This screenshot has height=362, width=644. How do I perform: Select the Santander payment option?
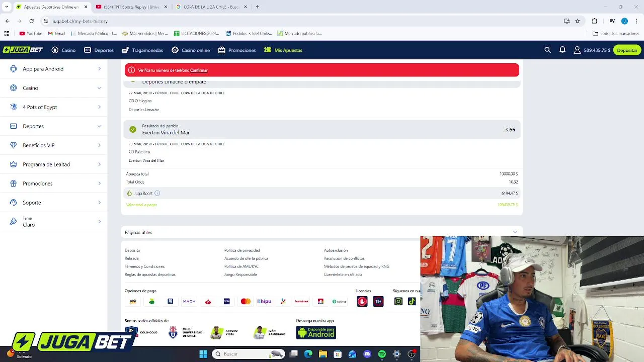208,301
